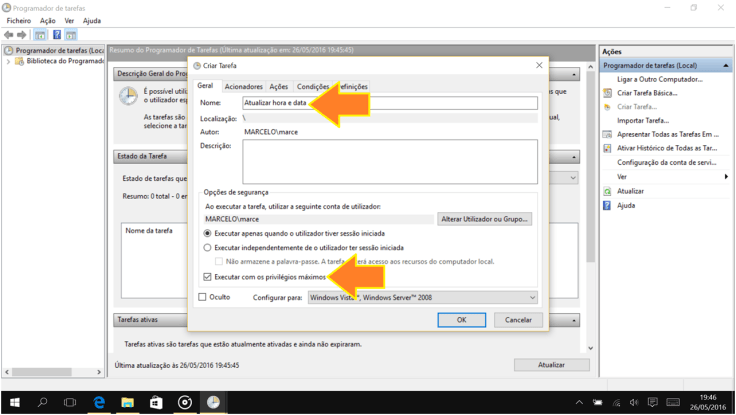Open File Explorer from the taskbar
The image size is (736, 415).
[128, 402]
